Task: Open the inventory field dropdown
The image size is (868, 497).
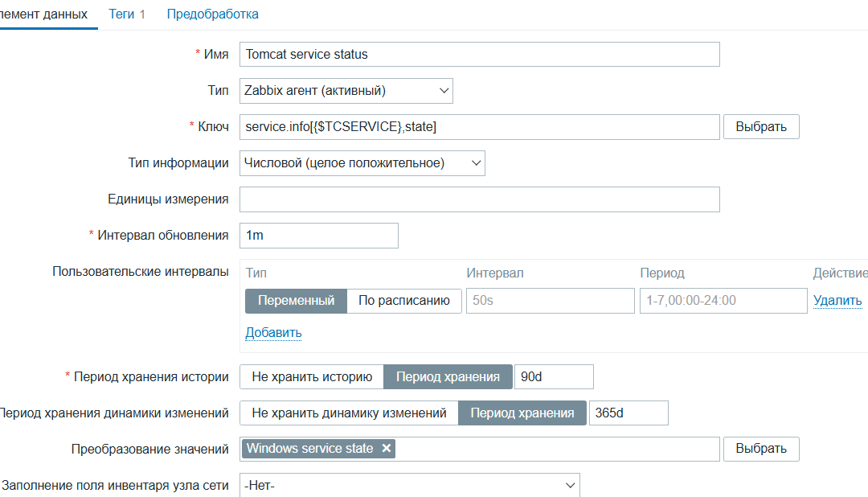Action: [x=409, y=485]
